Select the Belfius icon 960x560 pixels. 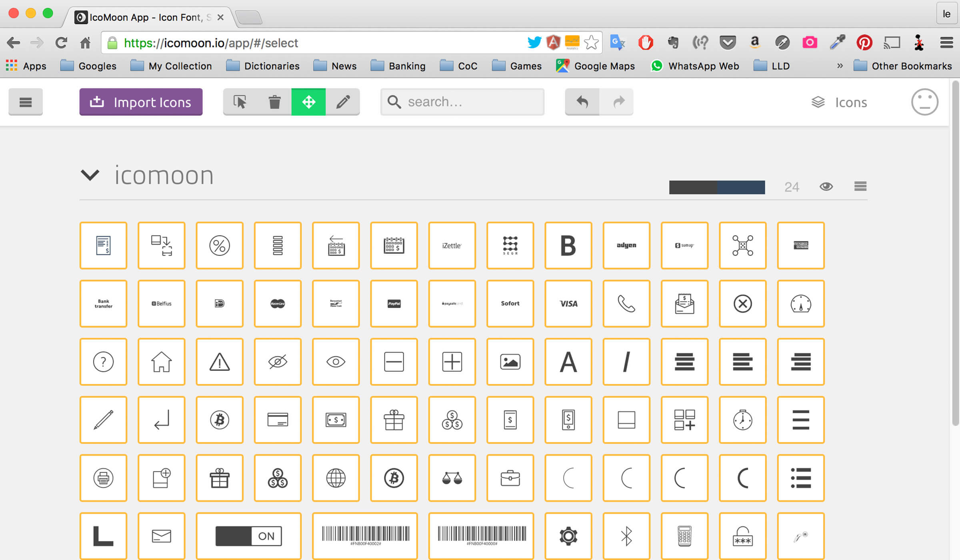(x=162, y=304)
